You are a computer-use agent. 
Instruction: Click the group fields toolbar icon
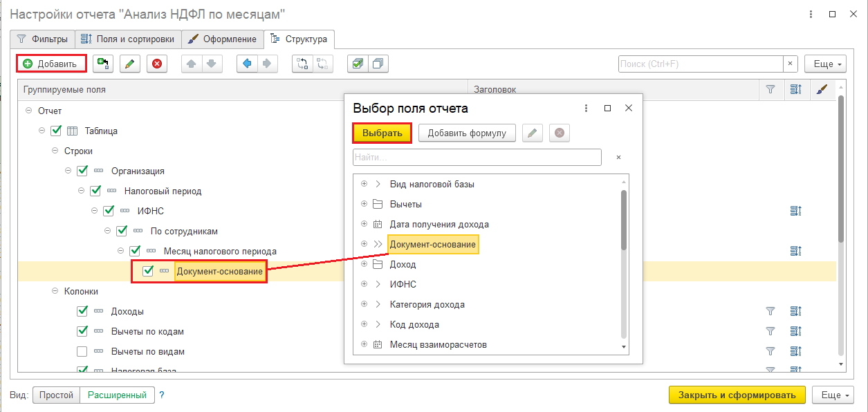coord(302,64)
